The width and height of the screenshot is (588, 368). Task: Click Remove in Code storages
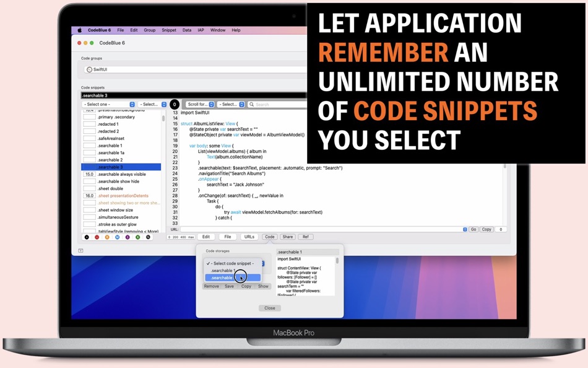pyautogui.click(x=212, y=286)
